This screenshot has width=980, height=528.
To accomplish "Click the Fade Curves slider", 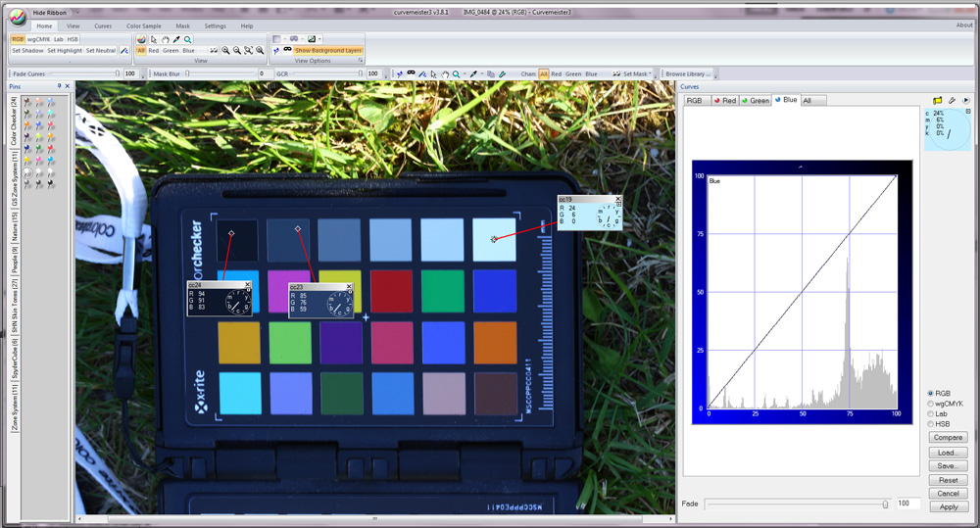I will point(84,73).
